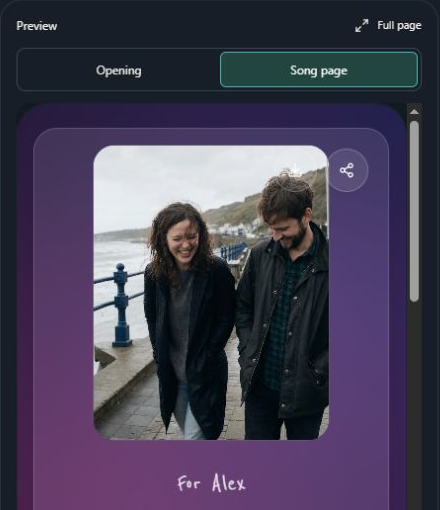
Task: Click the preview vertical scrollbar thumb
Action: (414, 211)
